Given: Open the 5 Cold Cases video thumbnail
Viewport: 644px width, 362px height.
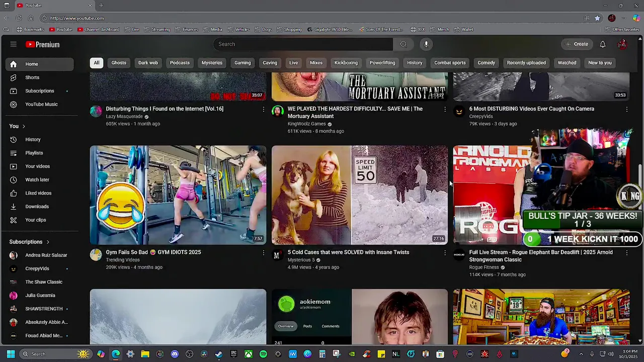Looking at the screenshot, I should pos(360,195).
